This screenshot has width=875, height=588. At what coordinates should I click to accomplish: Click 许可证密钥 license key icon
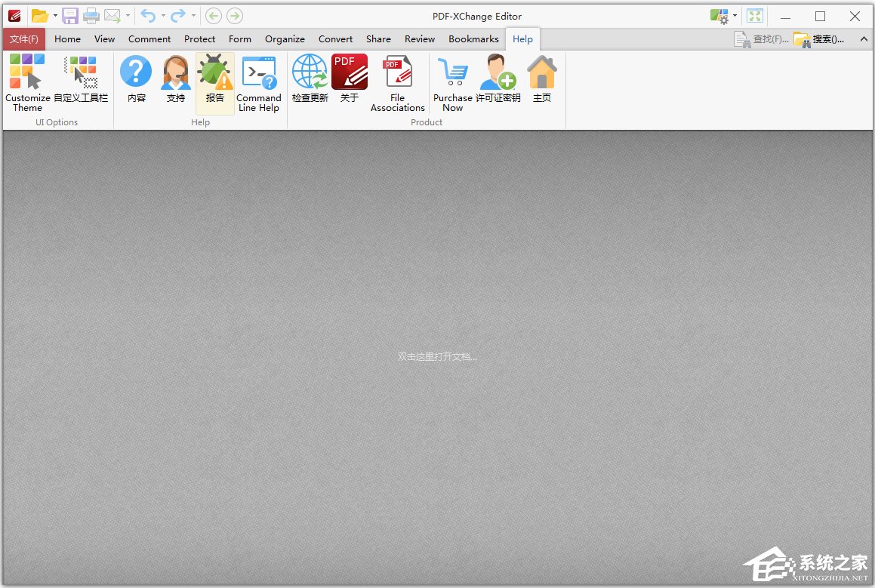click(498, 72)
